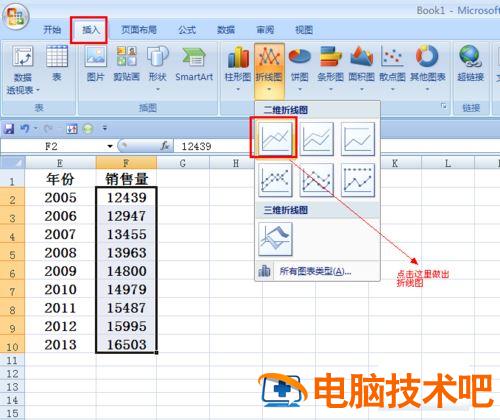The height and width of the screenshot is (420, 500).
Task: Expand the Name Box dropdown
Action: [110, 146]
